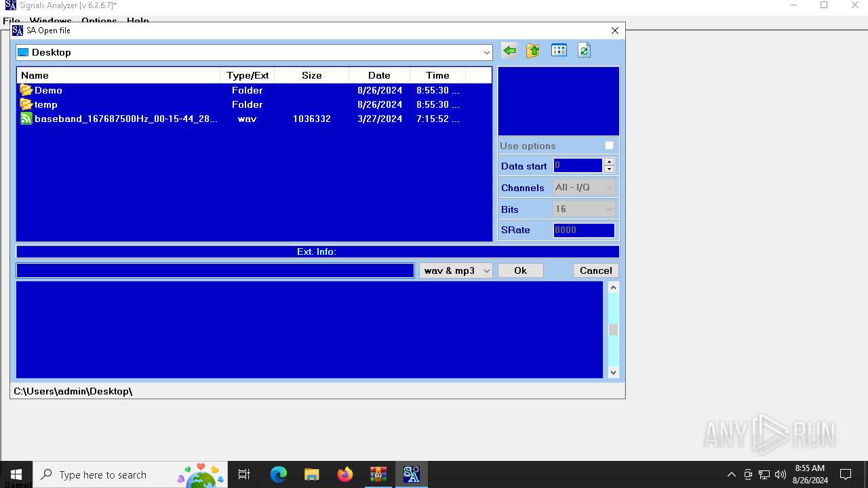
Task: Expand the Desktop location dropdown
Action: (487, 52)
